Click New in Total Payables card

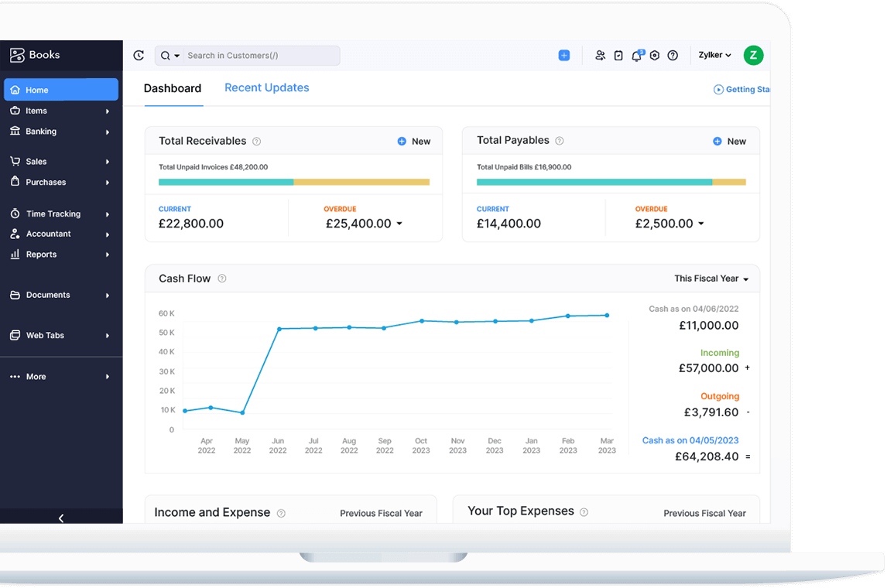(x=729, y=142)
